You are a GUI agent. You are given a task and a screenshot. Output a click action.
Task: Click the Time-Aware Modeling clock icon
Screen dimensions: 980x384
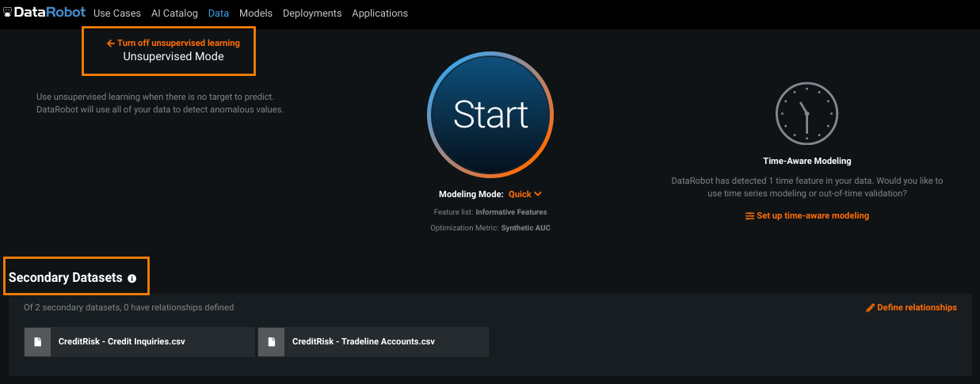tap(806, 113)
